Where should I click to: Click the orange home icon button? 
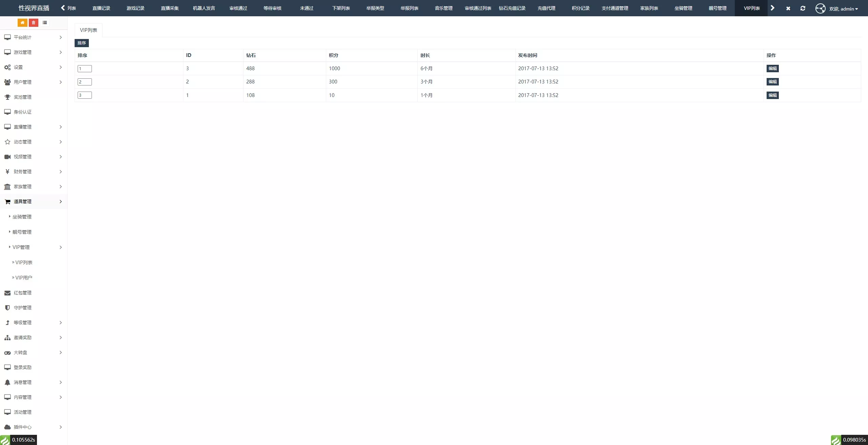[x=22, y=23]
